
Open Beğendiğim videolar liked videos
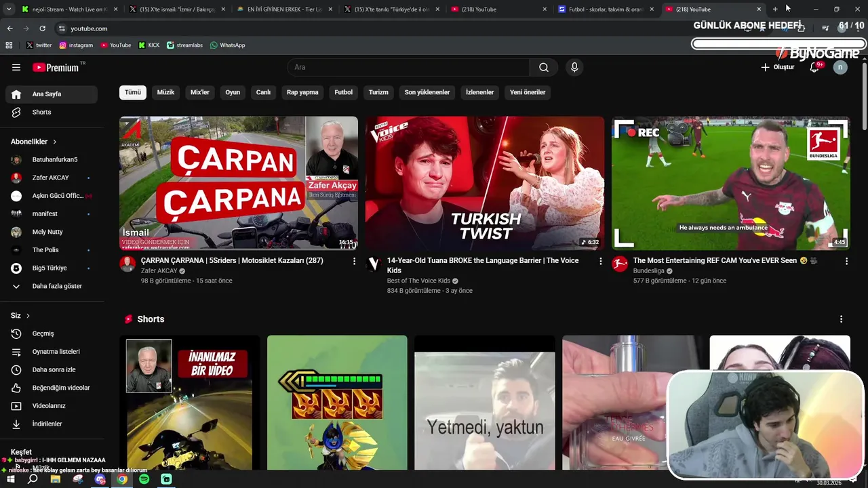(x=52, y=388)
